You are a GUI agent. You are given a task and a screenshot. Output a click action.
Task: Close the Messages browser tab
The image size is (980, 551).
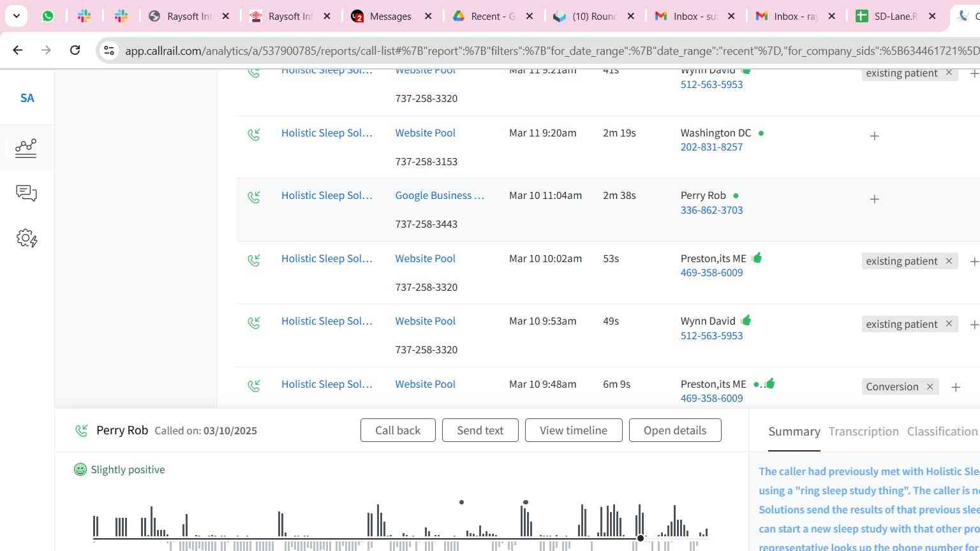point(428,16)
